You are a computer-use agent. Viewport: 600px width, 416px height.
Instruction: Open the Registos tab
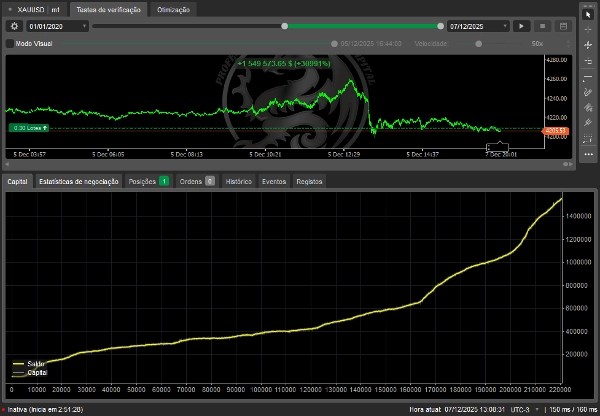click(309, 181)
